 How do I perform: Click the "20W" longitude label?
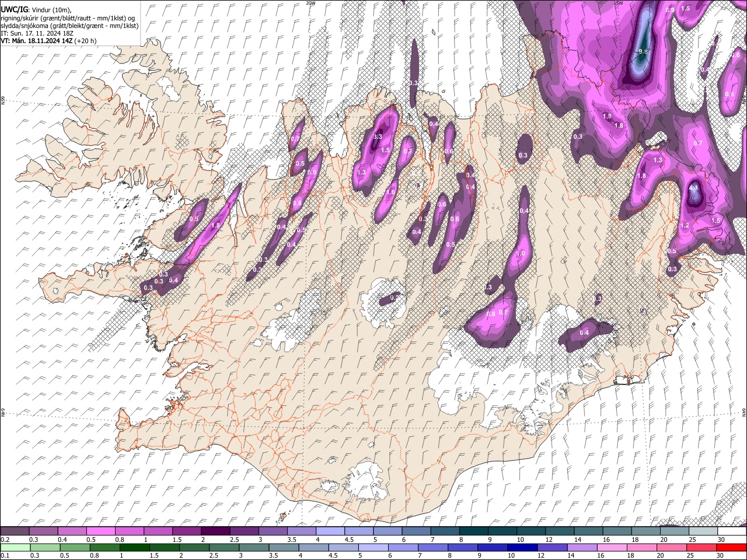point(310,3)
